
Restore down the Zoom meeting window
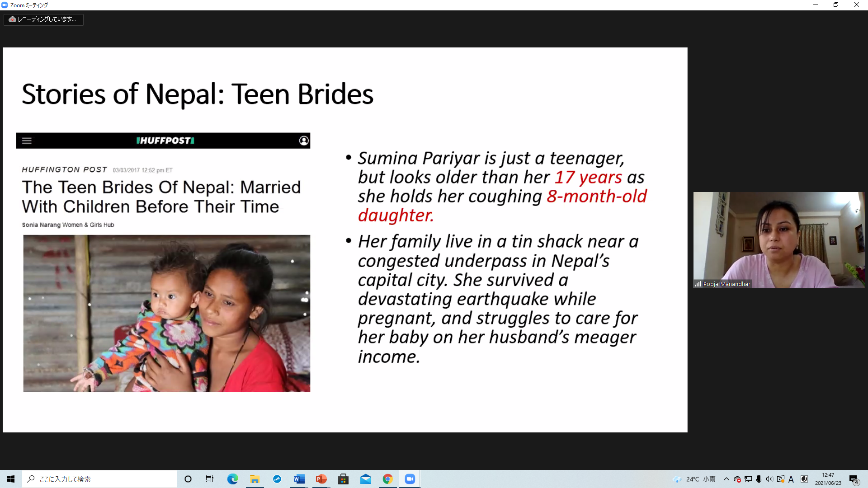coord(836,5)
